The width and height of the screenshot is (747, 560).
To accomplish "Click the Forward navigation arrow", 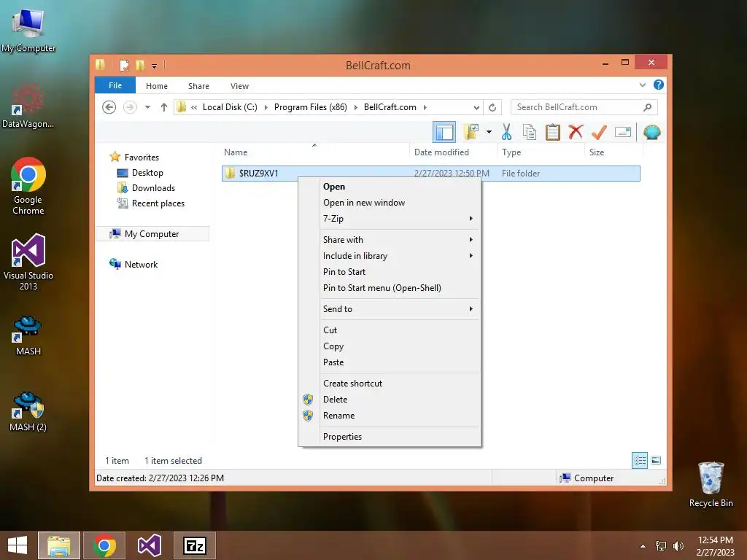I will click(x=130, y=107).
